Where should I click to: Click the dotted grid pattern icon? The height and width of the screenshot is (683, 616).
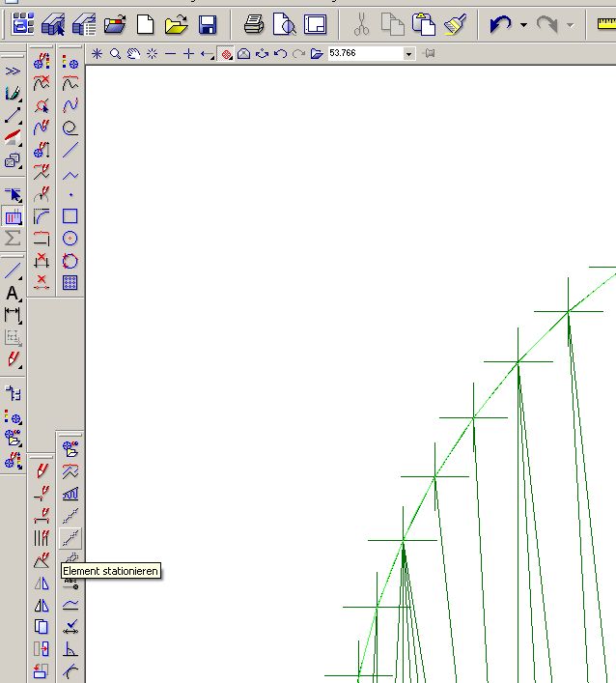pyautogui.click(x=70, y=282)
